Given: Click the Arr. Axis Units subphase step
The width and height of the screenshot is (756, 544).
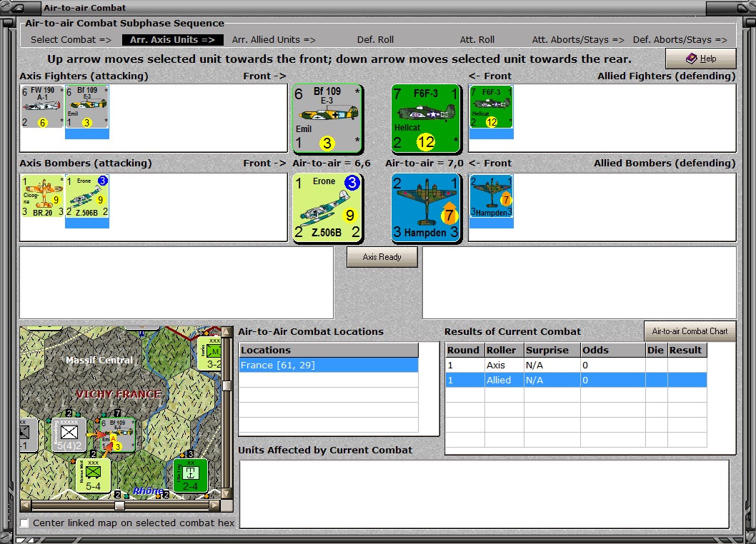Looking at the screenshot, I should click(172, 39).
